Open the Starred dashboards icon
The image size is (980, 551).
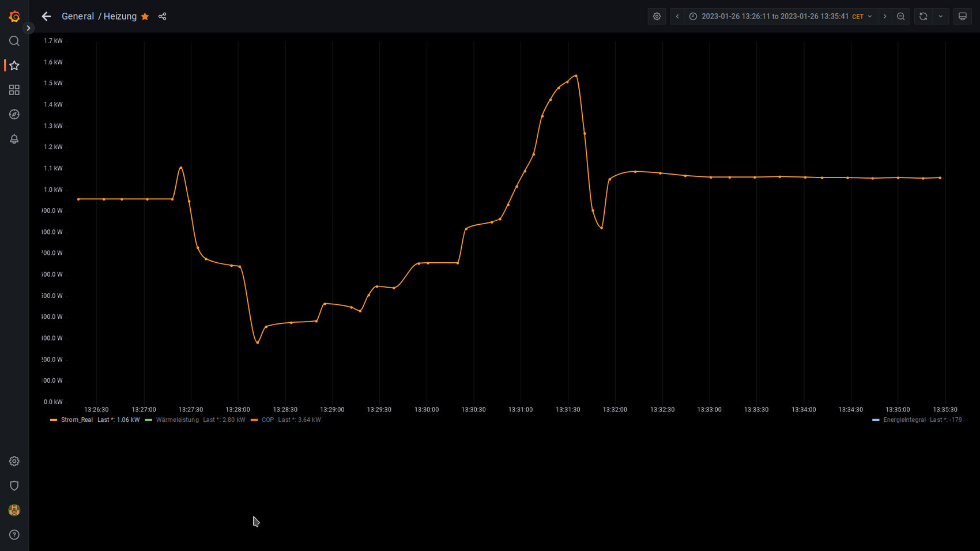point(14,66)
